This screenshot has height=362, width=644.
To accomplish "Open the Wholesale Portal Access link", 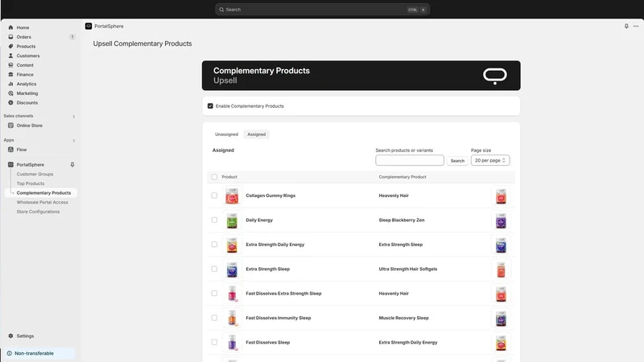I will 43,203.
